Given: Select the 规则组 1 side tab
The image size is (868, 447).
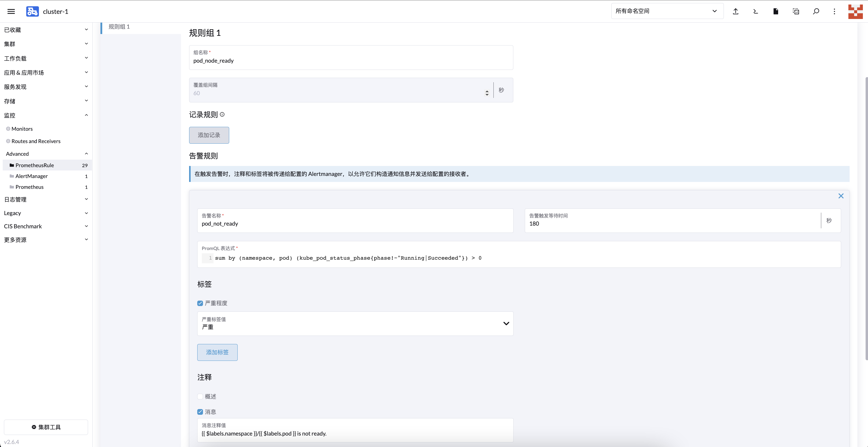Looking at the screenshot, I should click(x=119, y=27).
